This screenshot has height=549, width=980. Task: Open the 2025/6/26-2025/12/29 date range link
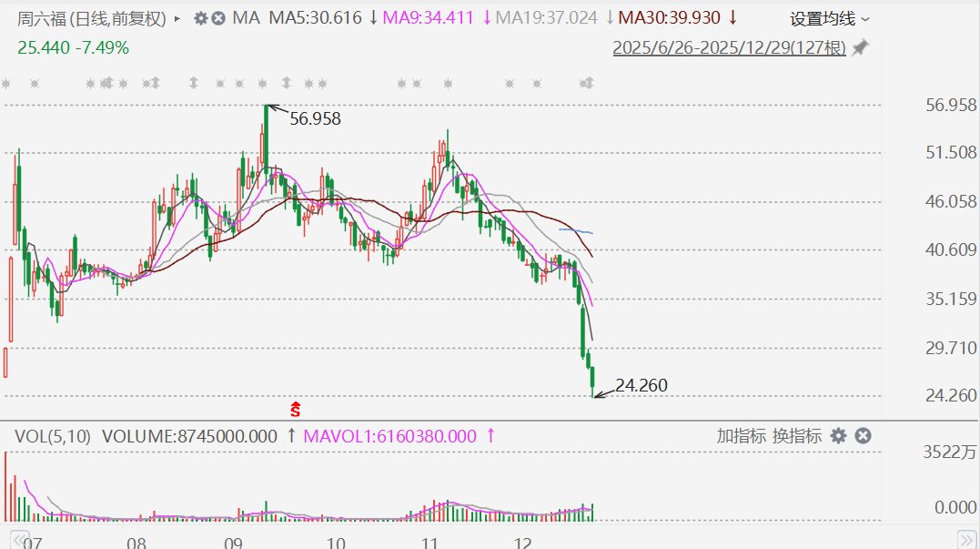tap(729, 48)
